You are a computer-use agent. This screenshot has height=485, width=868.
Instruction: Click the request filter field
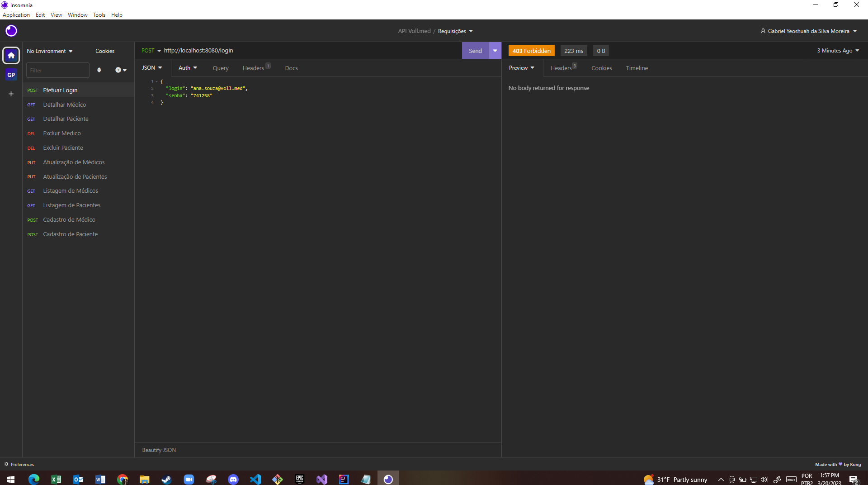point(58,70)
